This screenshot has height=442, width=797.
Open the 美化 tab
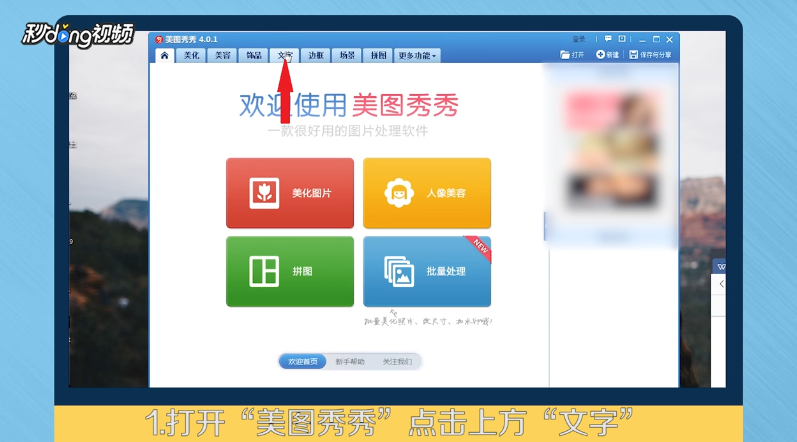[191, 55]
